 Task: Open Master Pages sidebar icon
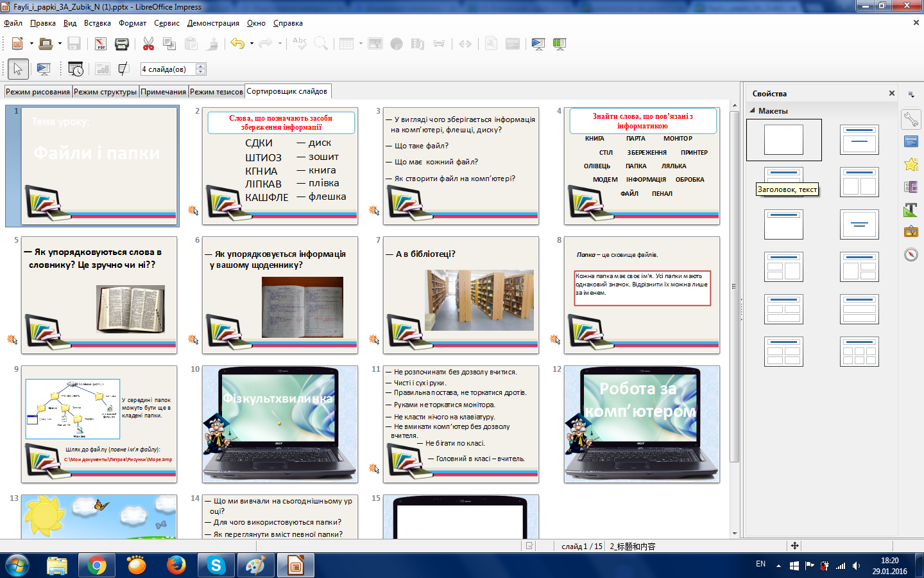911,187
